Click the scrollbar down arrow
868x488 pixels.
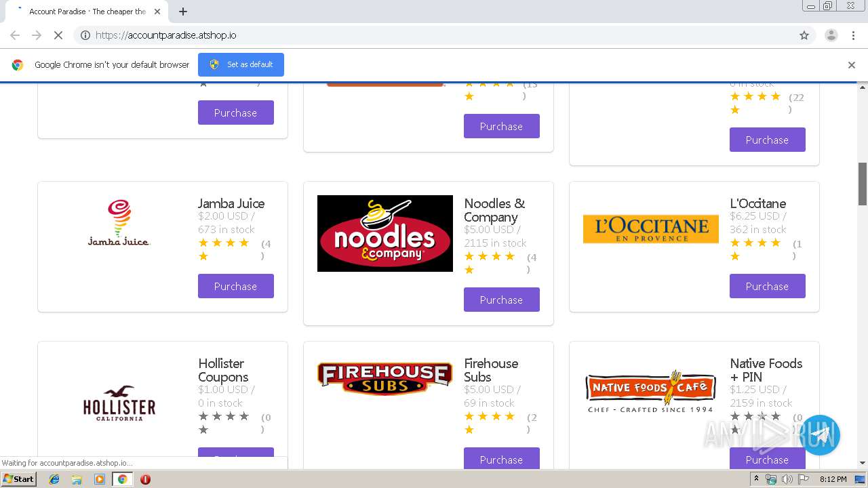(863, 463)
